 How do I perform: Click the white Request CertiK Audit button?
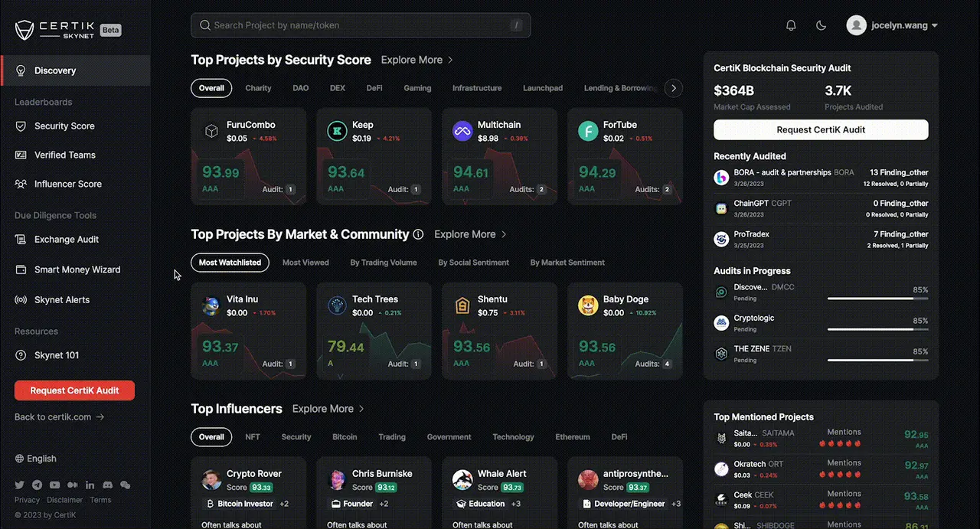tap(821, 129)
